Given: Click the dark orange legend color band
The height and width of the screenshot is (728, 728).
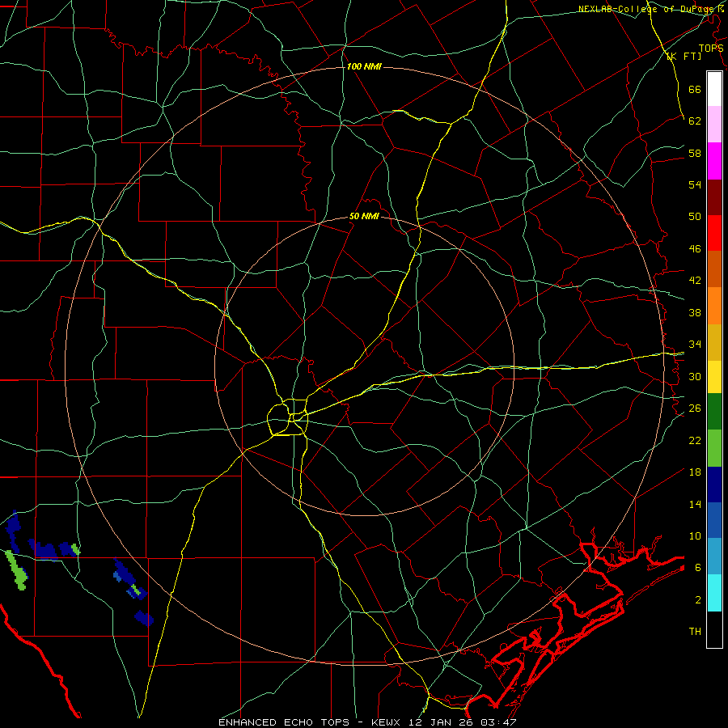Looking at the screenshot, I should click(x=714, y=269).
